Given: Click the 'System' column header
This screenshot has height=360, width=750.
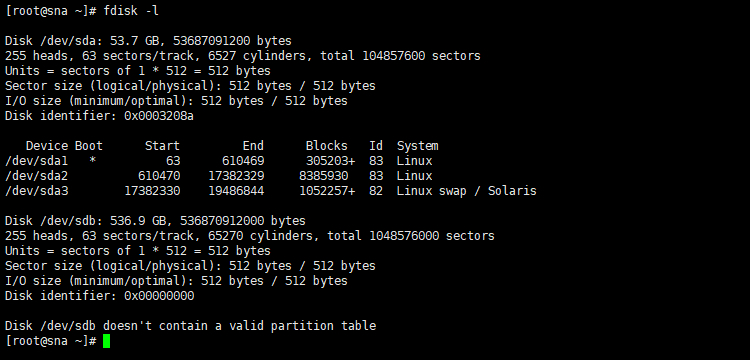Looking at the screenshot, I should click(417, 146).
